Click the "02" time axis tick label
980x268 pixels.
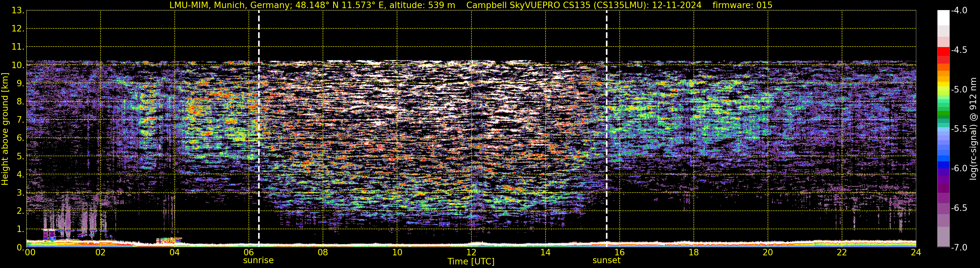pyautogui.click(x=100, y=252)
